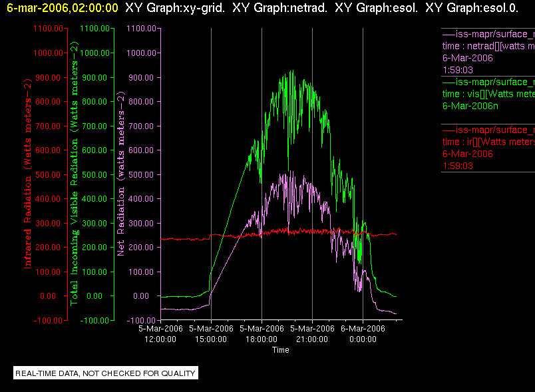
Task: Click the red axis value 500.00
Action: 48,174
